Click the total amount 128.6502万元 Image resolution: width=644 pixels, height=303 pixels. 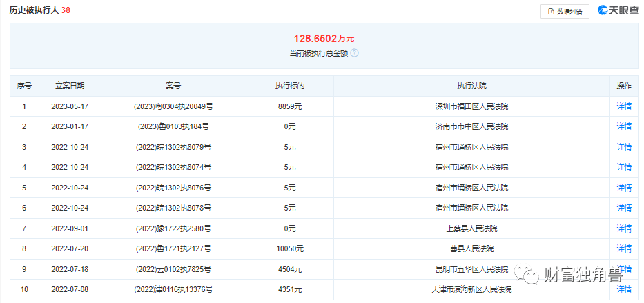point(324,39)
